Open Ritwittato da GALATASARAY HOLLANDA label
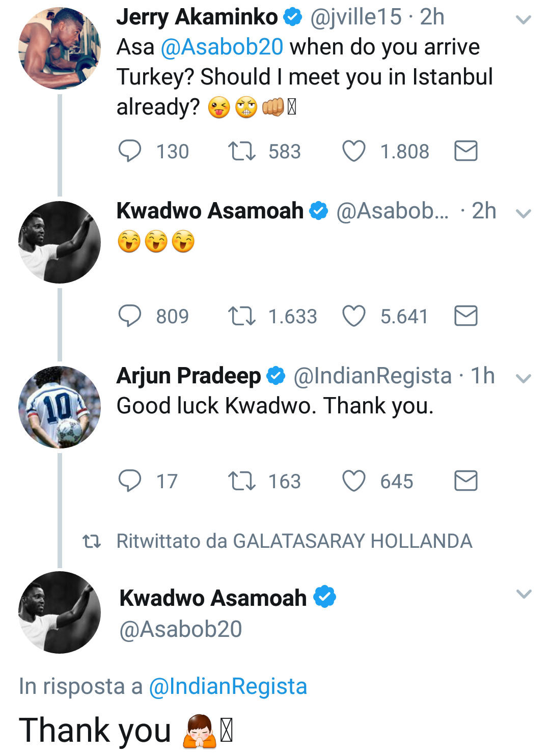 pyautogui.click(x=294, y=541)
